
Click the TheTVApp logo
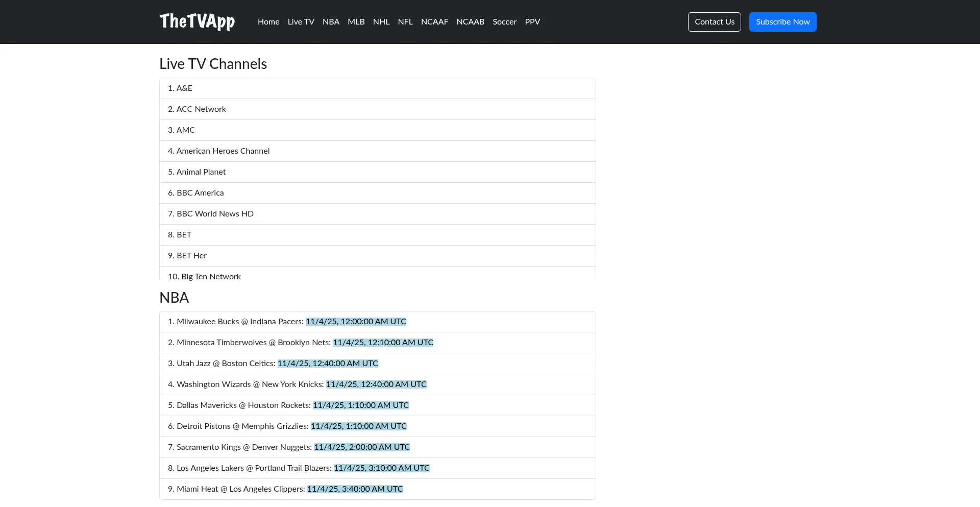point(197,21)
